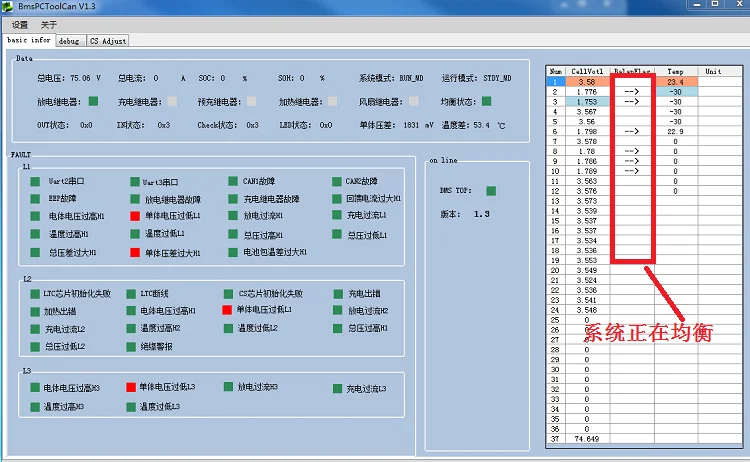Image resolution: width=750 pixels, height=462 pixels.
Task: Click the BMS TOF online indicator
Action: pyautogui.click(x=490, y=191)
